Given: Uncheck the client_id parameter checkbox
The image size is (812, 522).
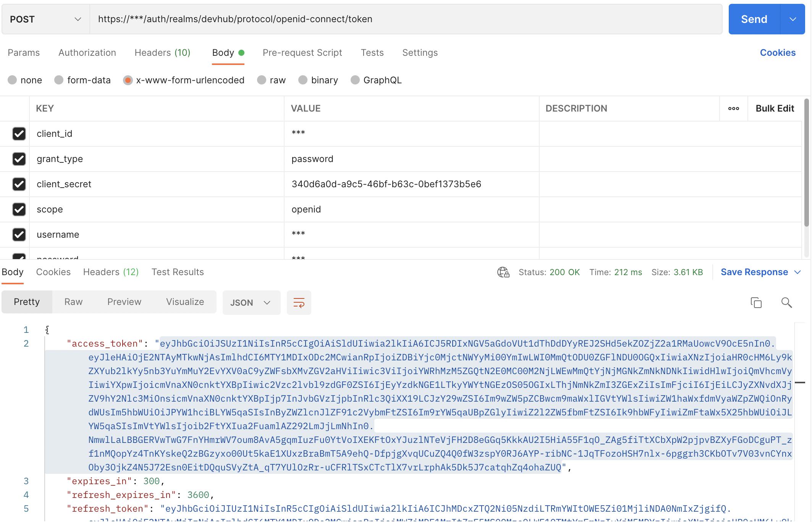Looking at the screenshot, I should [19, 134].
